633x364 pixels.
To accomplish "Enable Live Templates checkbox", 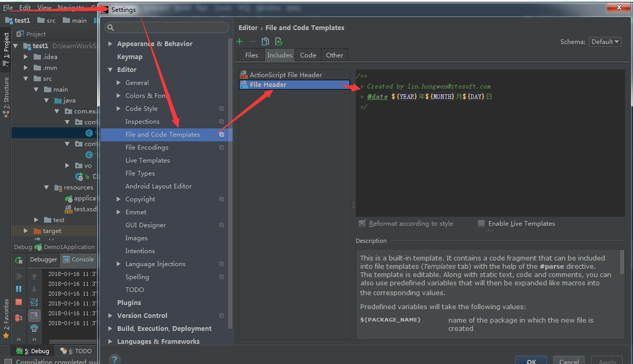I will [x=482, y=224].
